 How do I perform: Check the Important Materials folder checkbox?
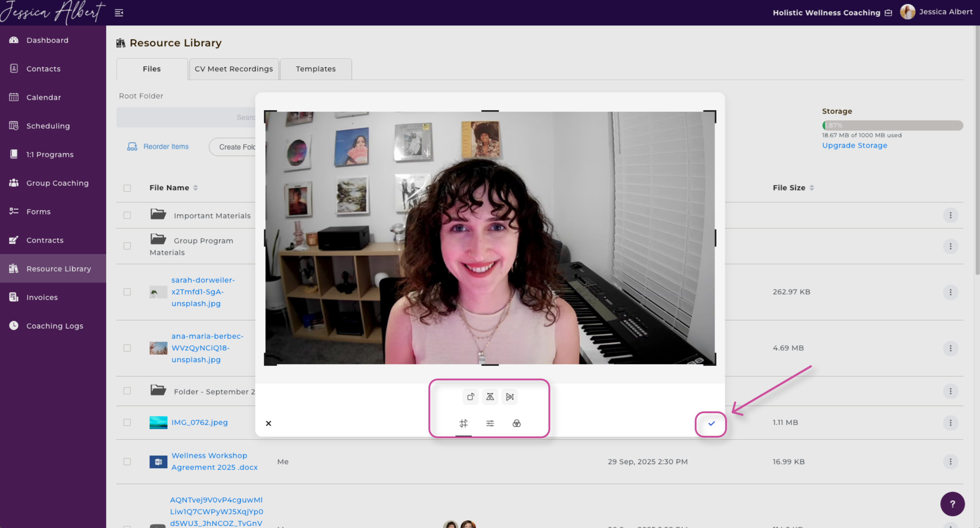coord(127,216)
